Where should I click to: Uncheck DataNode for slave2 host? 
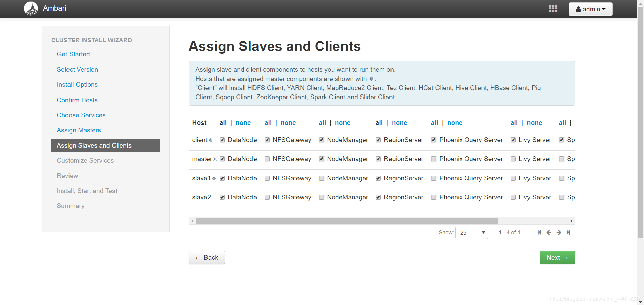[222, 197]
